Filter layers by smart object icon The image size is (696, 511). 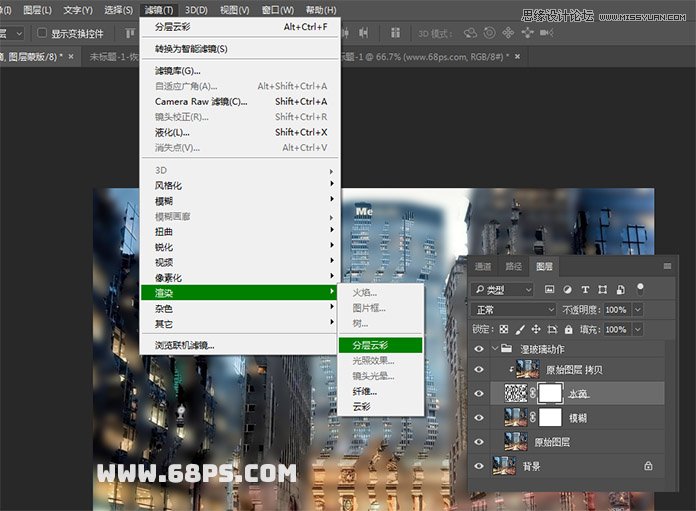pos(621,289)
